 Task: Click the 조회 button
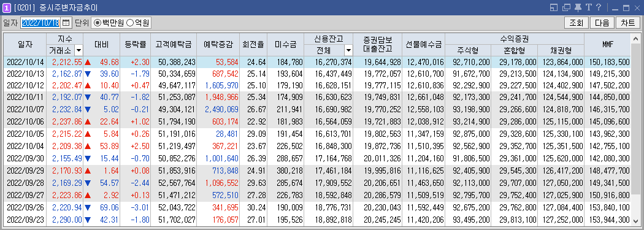coord(577,23)
